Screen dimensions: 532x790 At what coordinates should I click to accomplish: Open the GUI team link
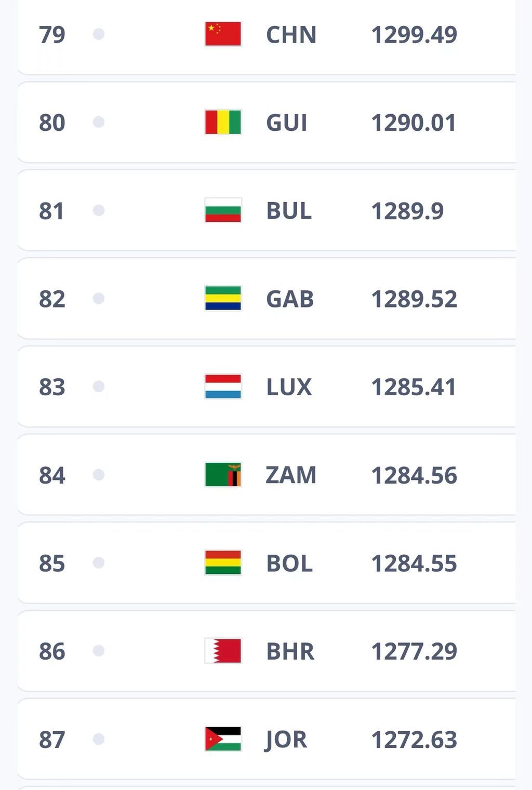click(287, 123)
